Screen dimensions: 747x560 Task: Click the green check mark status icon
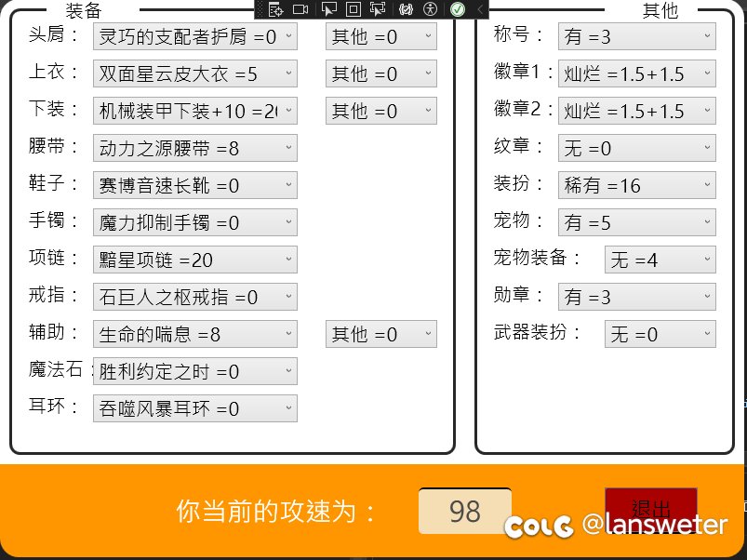click(x=457, y=9)
